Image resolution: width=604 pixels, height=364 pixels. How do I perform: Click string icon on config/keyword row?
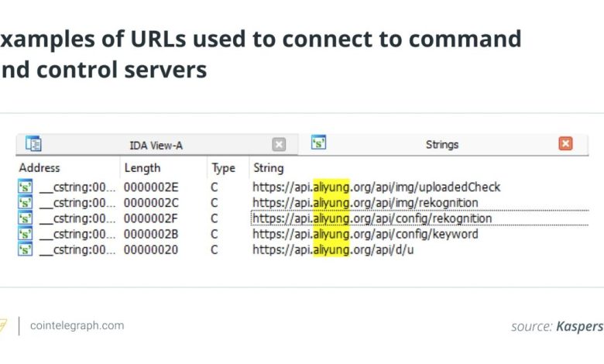pos(26,234)
